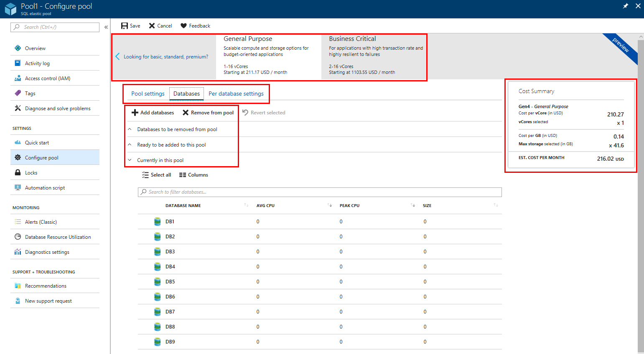Select the Databases tab

pyautogui.click(x=186, y=94)
